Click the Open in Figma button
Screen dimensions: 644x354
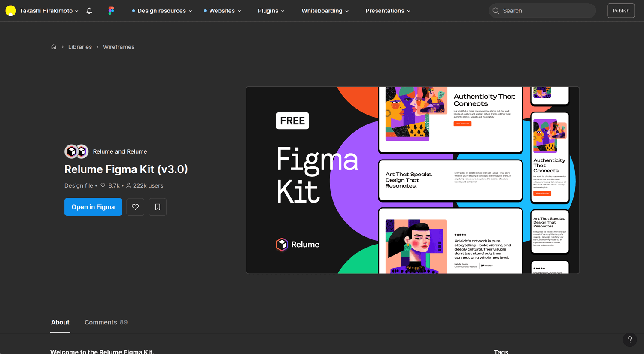pyautogui.click(x=93, y=207)
